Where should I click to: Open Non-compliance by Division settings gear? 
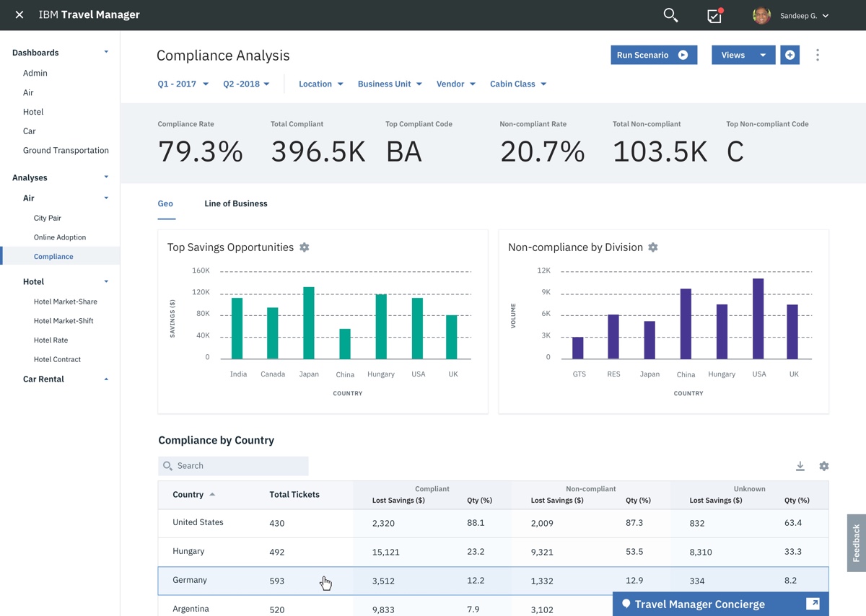653,247
